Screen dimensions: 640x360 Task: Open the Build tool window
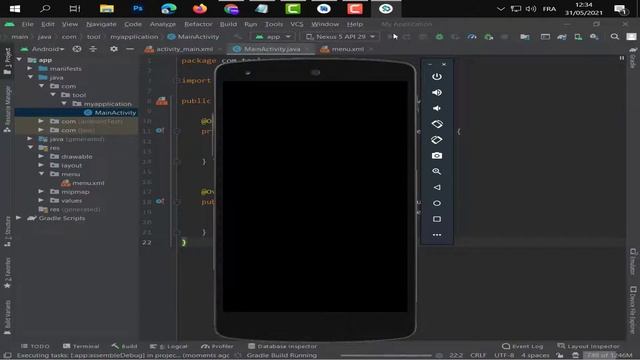[x=124, y=346]
